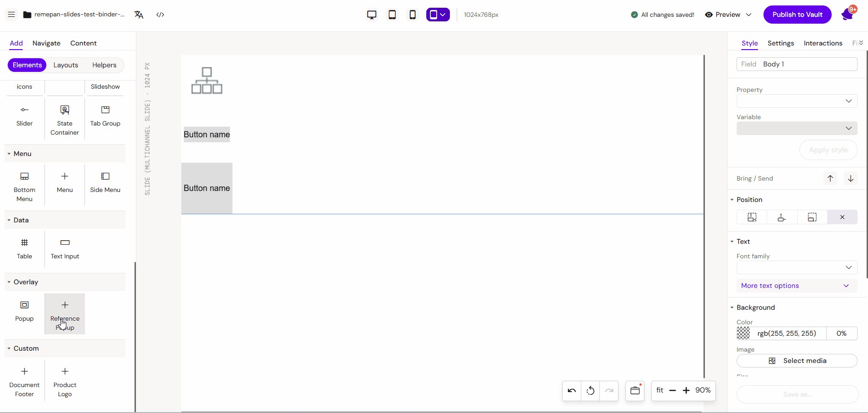Edit the background opacity 0% field
Screen dimensions: 868x413
coord(842,333)
